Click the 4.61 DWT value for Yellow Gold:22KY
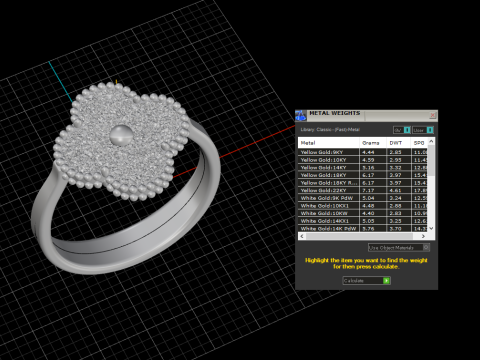This screenshot has width=480, height=360. pos(395,190)
